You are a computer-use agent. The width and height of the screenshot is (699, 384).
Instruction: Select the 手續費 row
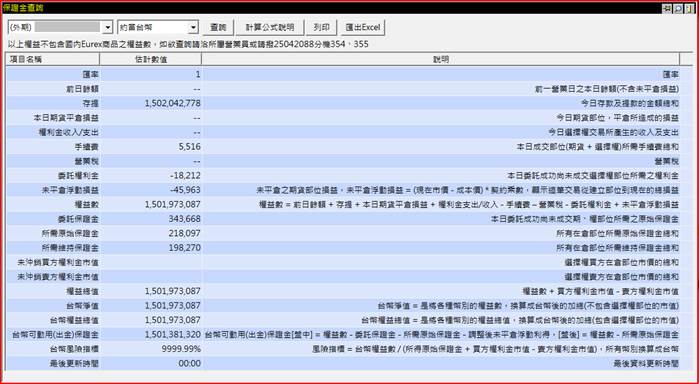[349, 147]
